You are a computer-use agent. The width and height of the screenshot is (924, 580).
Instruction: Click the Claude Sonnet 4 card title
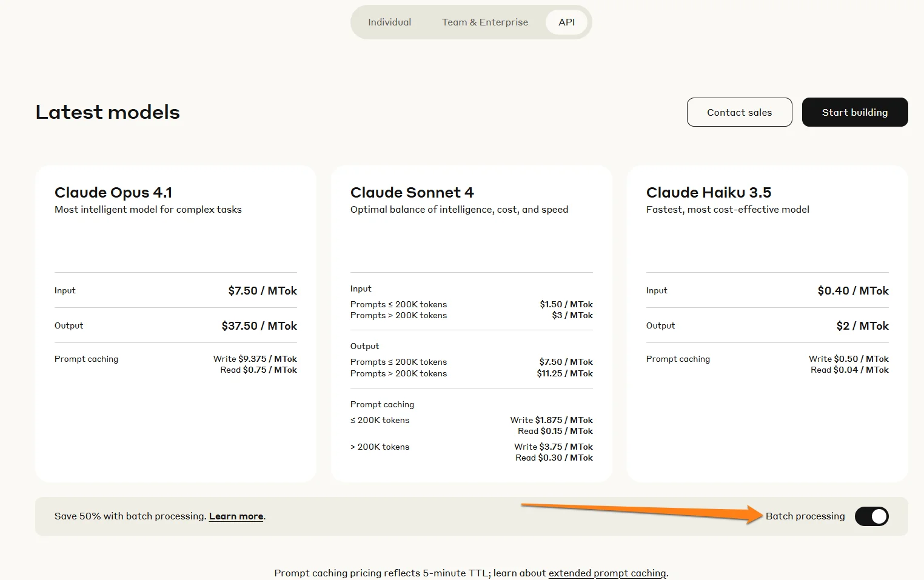pyautogui.click(x=412, y=192)
